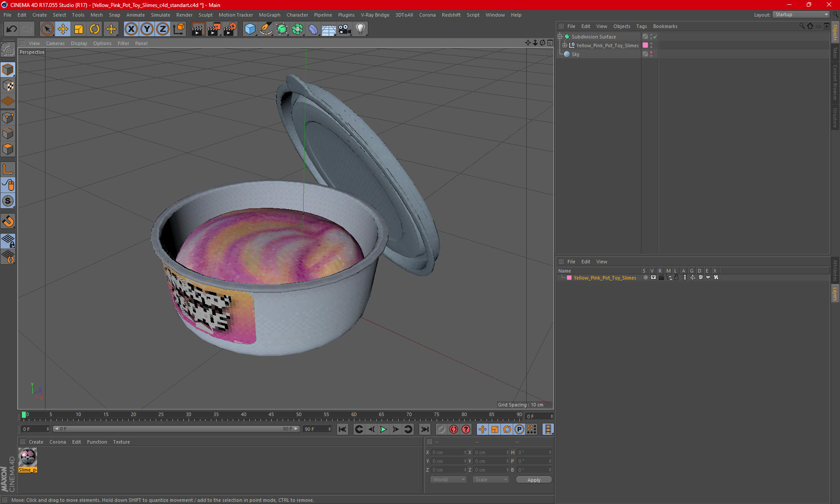Open the MoGraph array icon

297,29
